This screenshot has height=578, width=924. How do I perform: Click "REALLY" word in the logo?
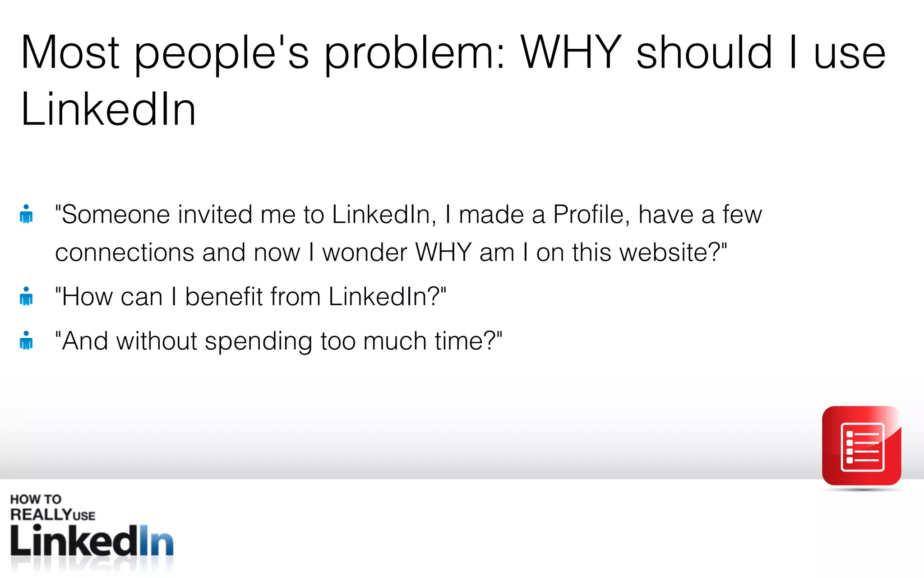coord(41,514)
